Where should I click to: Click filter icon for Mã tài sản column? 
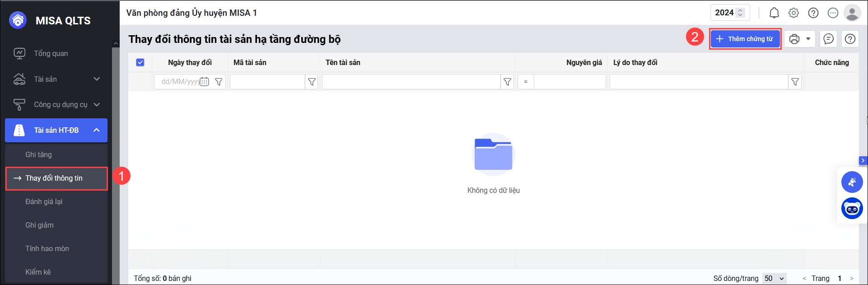312,82
